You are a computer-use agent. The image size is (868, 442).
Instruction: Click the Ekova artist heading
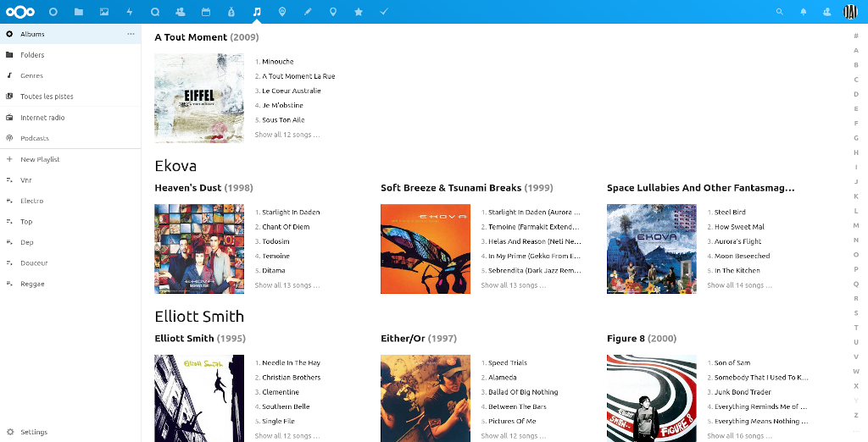coord(175,166)
